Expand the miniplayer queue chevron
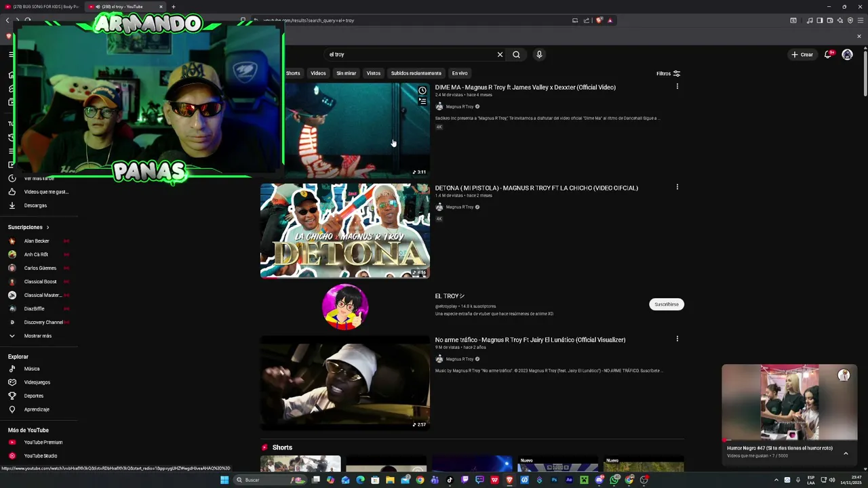 (846, 453)
